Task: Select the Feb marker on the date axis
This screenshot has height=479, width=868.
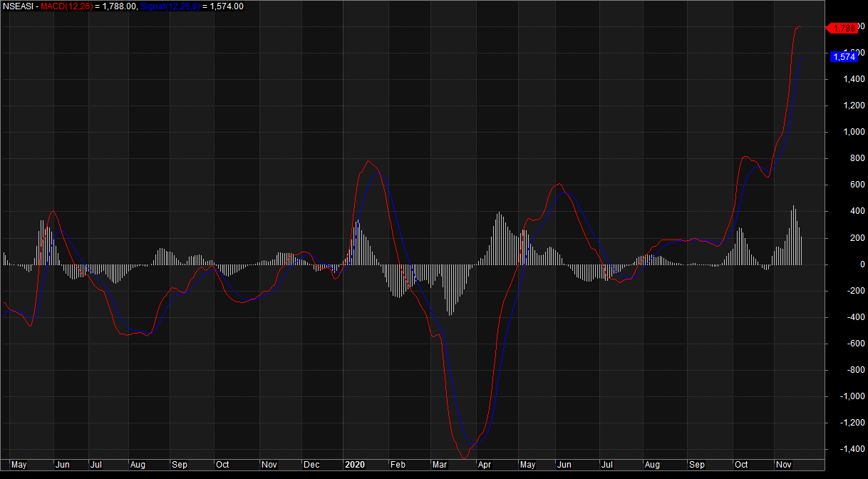Action: pyautogui.click(x=397, y=465)
